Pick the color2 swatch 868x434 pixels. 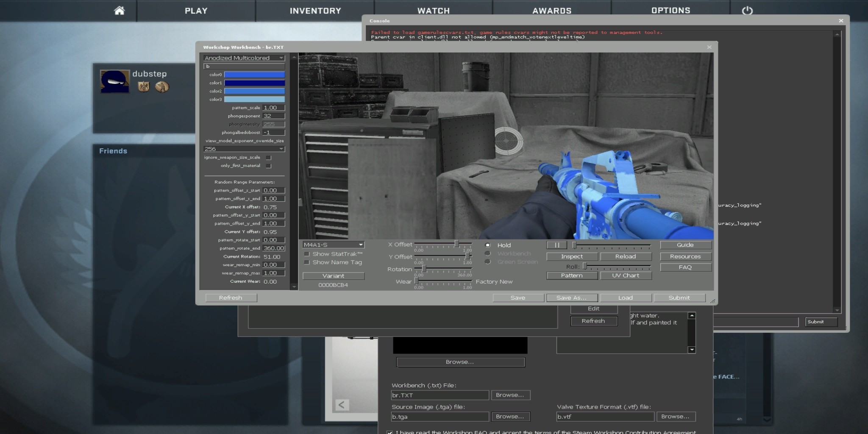pyautogui.click(x=254, y=91)
